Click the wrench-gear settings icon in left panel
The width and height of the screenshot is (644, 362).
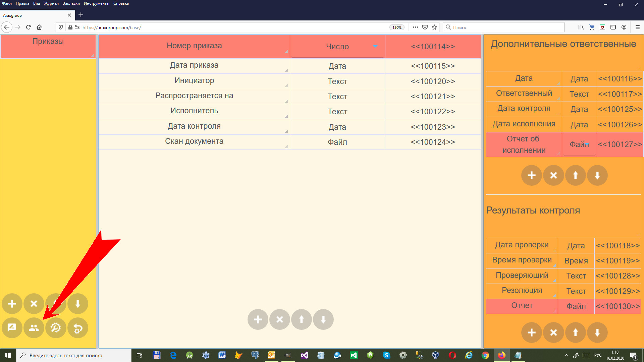click(x=56, y=328)
